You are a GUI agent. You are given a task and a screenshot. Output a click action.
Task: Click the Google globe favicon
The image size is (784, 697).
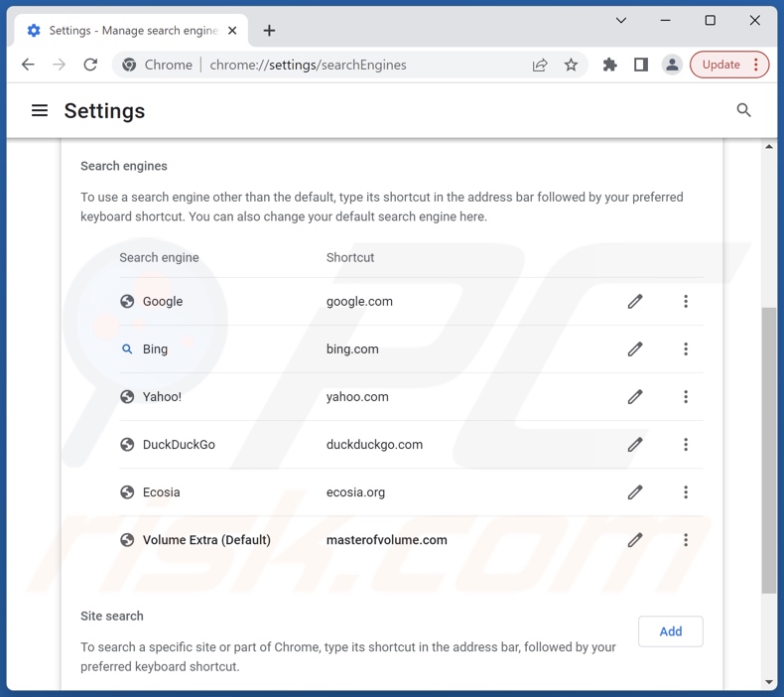click(x=127, y=301)
